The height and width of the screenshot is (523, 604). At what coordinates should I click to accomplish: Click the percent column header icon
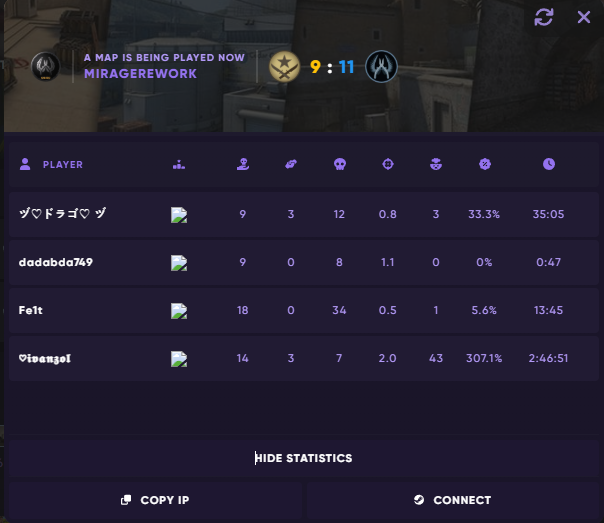click(x=485, y=164)
